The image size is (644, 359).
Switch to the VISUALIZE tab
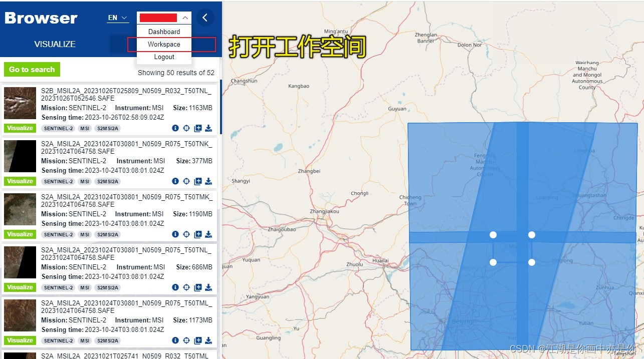pos(55,44)
